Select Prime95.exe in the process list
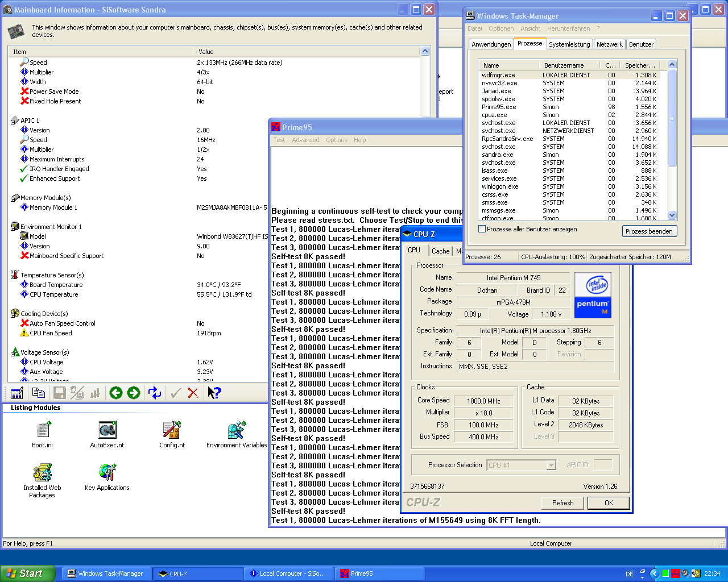 (499, 107)
